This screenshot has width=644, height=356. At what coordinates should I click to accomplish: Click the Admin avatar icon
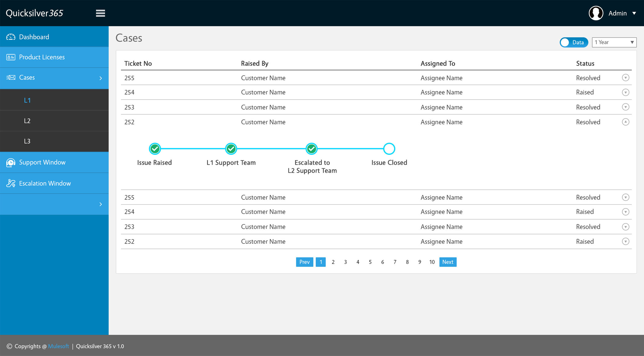click(596, 13)
